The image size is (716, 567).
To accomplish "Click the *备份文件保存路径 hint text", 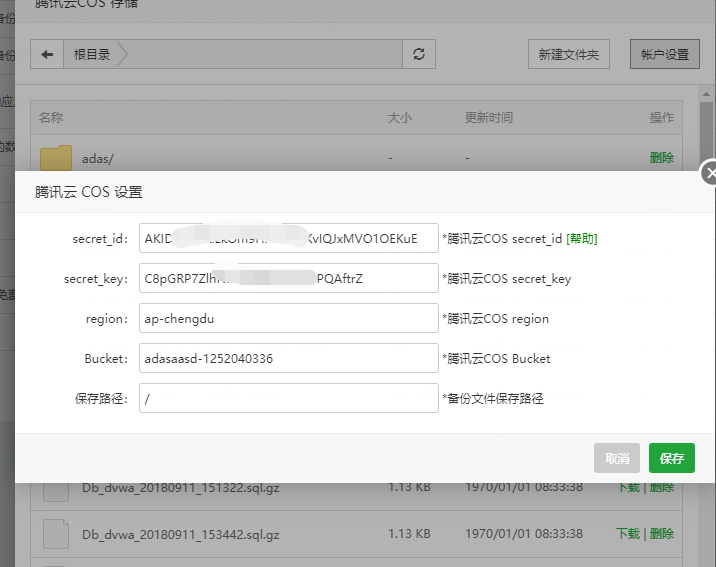I will pos(493,399).
